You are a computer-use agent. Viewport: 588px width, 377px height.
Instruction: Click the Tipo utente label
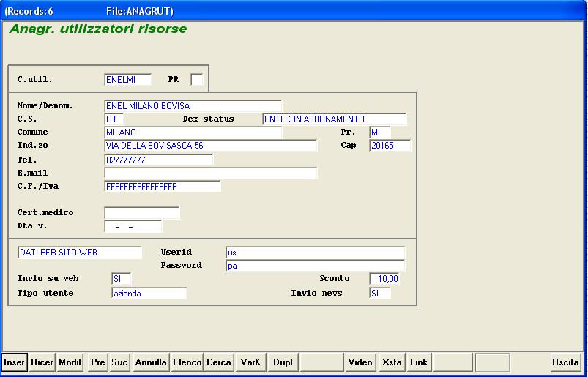45,293
